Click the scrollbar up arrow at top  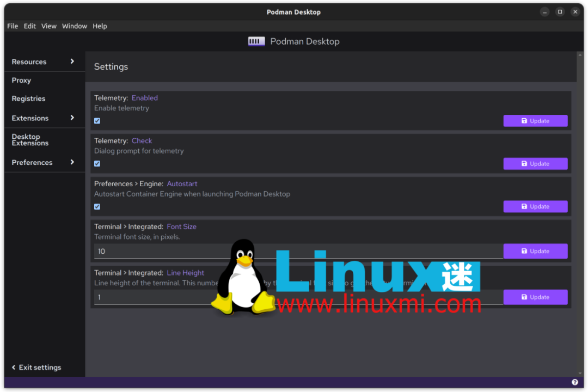click(x=580, y=55)
